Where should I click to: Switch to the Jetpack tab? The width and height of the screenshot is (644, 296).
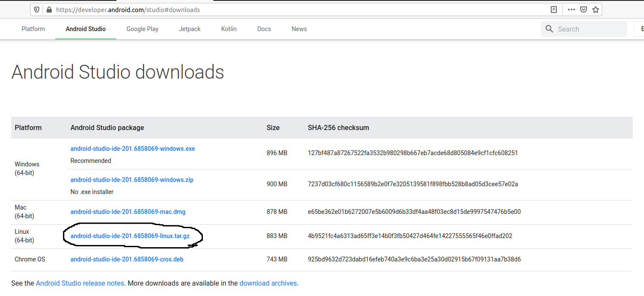pyautogui.click(x=190, y=29)
